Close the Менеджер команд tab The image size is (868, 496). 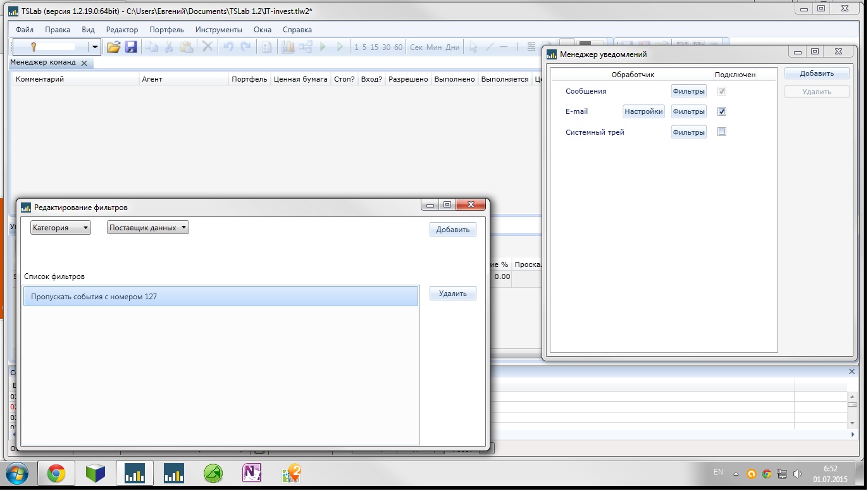(84, 63)
